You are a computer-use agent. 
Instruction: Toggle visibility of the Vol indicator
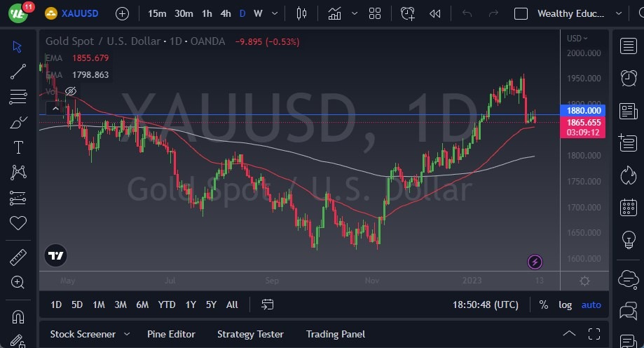pos(71,91)
